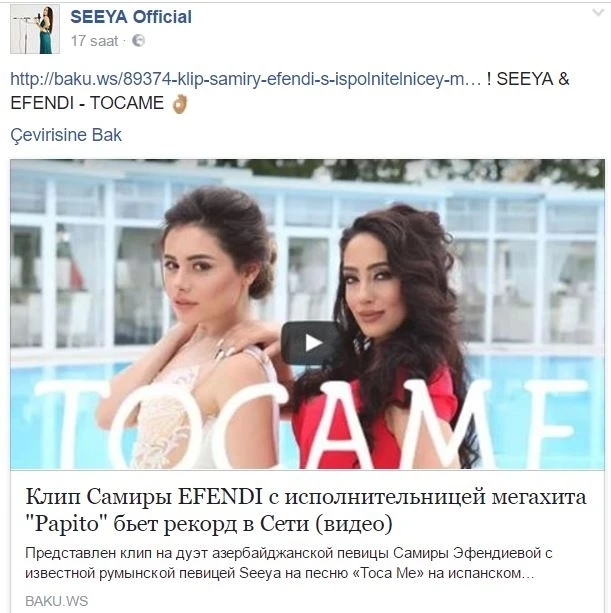Viewport: 611px width, 613px height.
Task: Open article headline "Клип Самиры EFENDI"
Action: point(306,497)
